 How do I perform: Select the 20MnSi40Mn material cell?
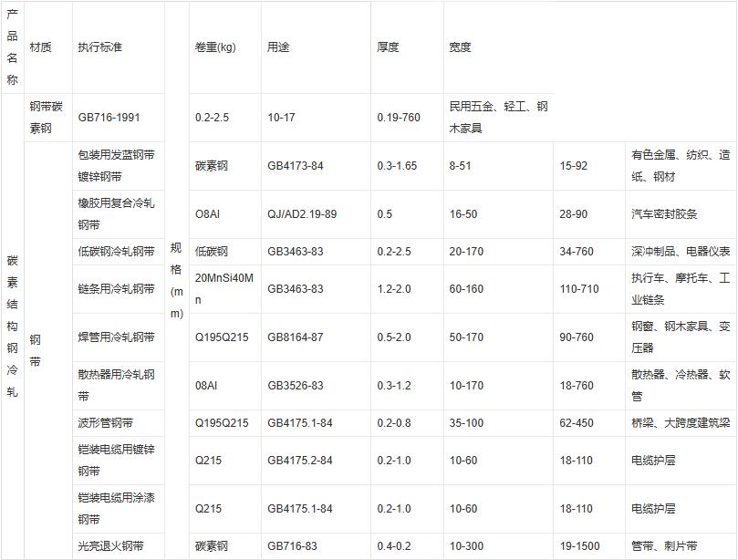(x=224, y=288)
